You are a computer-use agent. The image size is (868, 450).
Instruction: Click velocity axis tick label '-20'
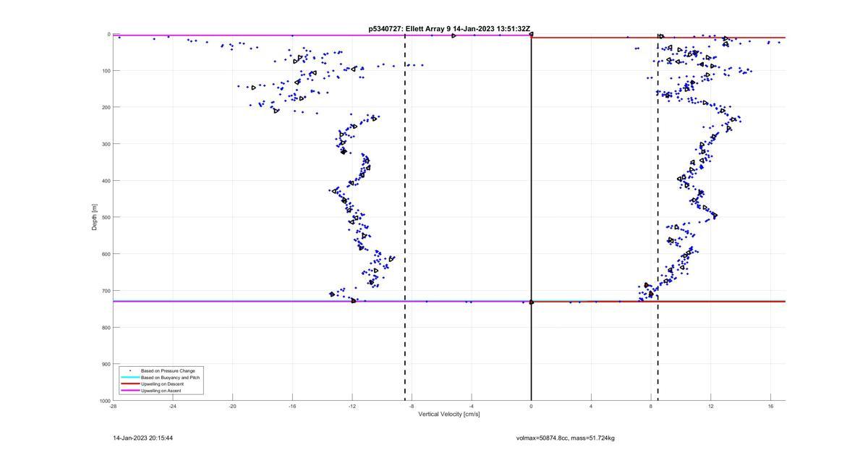232,407
